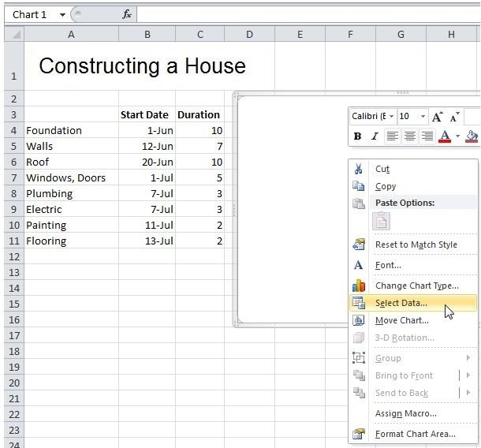Image resolution: width=481 pixels, height=448 pixels.
Task: Center text using mini toolbar
Action: click(x=410, y=136)
